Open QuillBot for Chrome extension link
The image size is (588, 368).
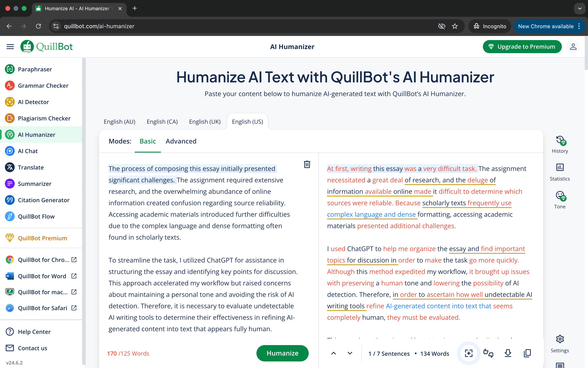pyautogui.click(x=41, y=260)
